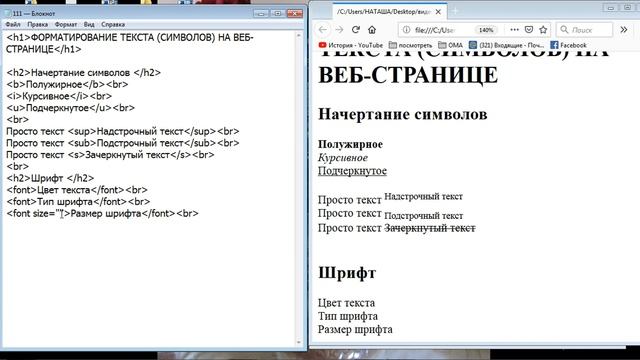Click Зачеркнутый текст in browser page
Image resolution: width=640 pixels, height=360 pixels.
click(x=430, y=228)
